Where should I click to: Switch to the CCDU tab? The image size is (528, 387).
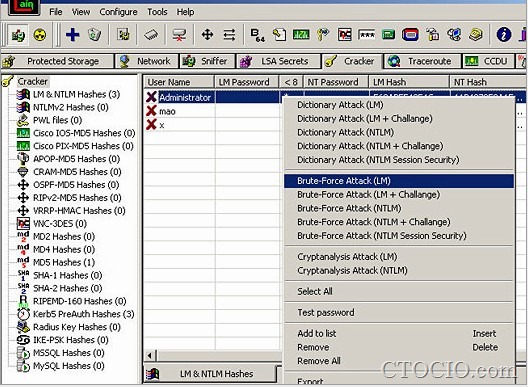(x=488, y=61)
